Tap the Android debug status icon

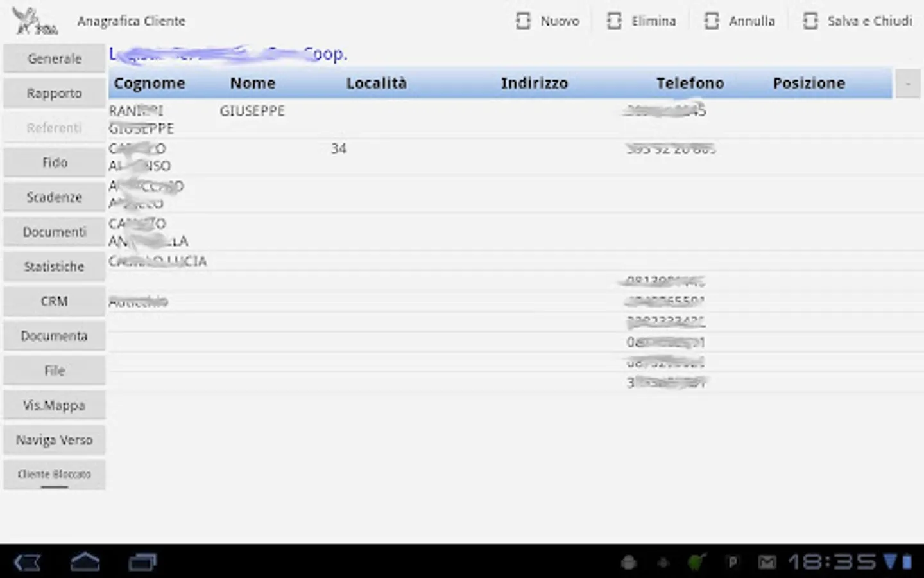(x=629, y=563)
